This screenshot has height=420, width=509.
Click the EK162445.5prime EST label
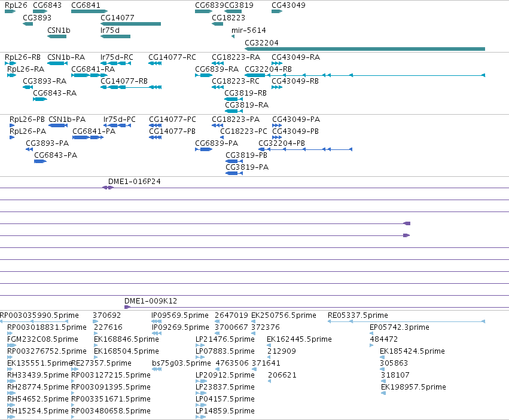tap(299, 339)
